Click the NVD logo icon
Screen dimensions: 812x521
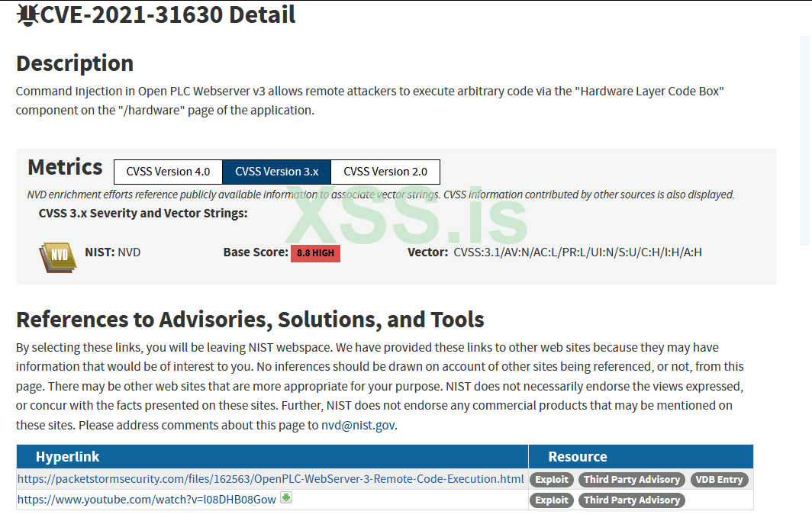click(x=57, y=257)
